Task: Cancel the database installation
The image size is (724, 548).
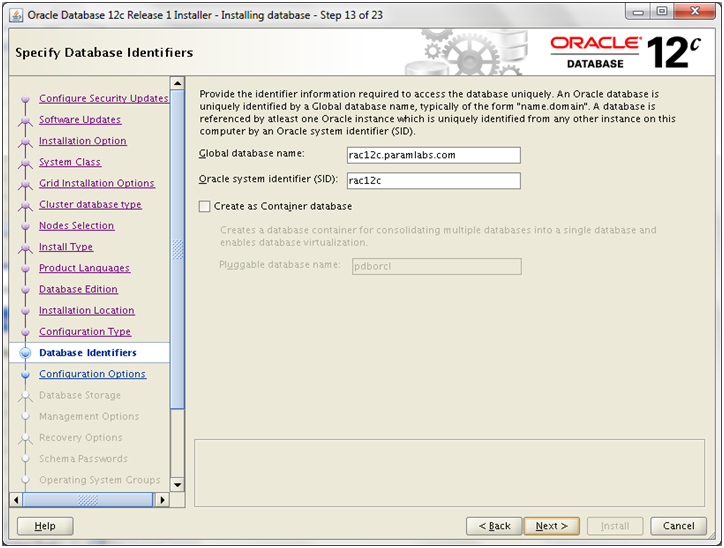Action: point(678,526)
